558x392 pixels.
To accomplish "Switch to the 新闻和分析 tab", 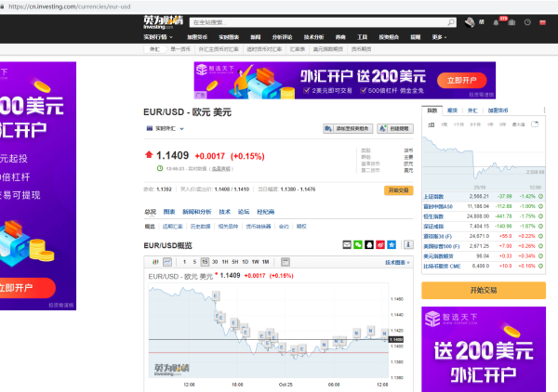I will (197, 212).
